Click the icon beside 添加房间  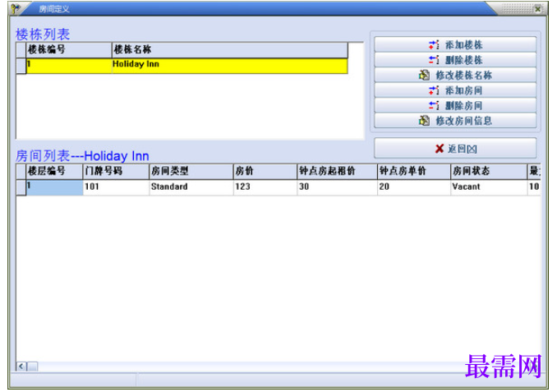[x=434, y=90]
